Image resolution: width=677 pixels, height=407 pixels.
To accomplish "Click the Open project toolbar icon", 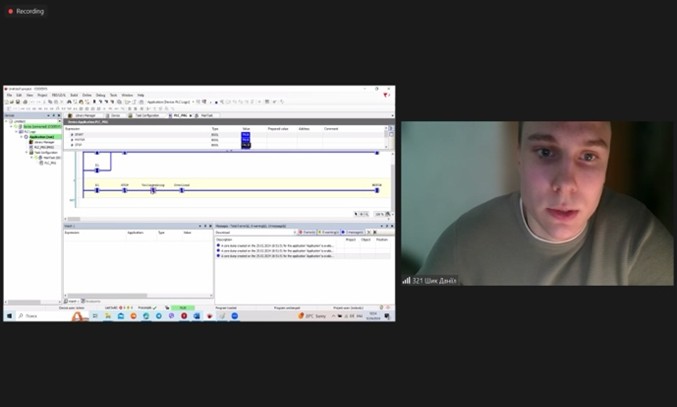I will click(12, 102).
